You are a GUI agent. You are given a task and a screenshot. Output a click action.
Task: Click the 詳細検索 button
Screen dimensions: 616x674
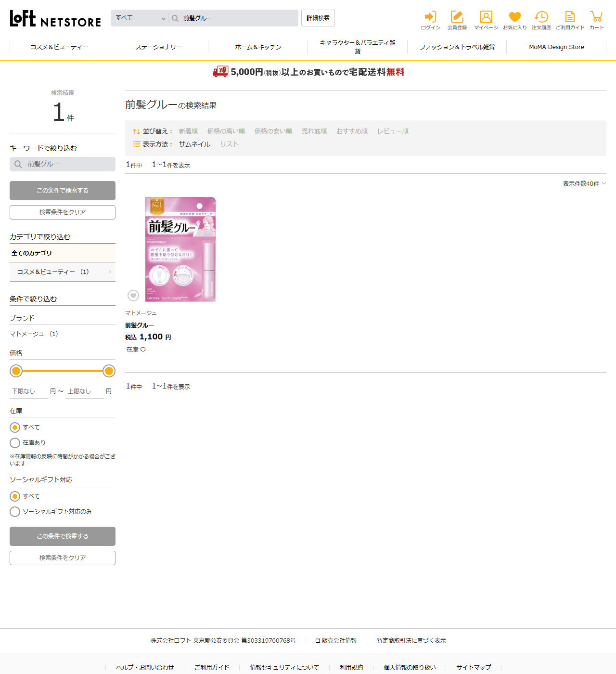pyautogui.click(x=318, y=18)
